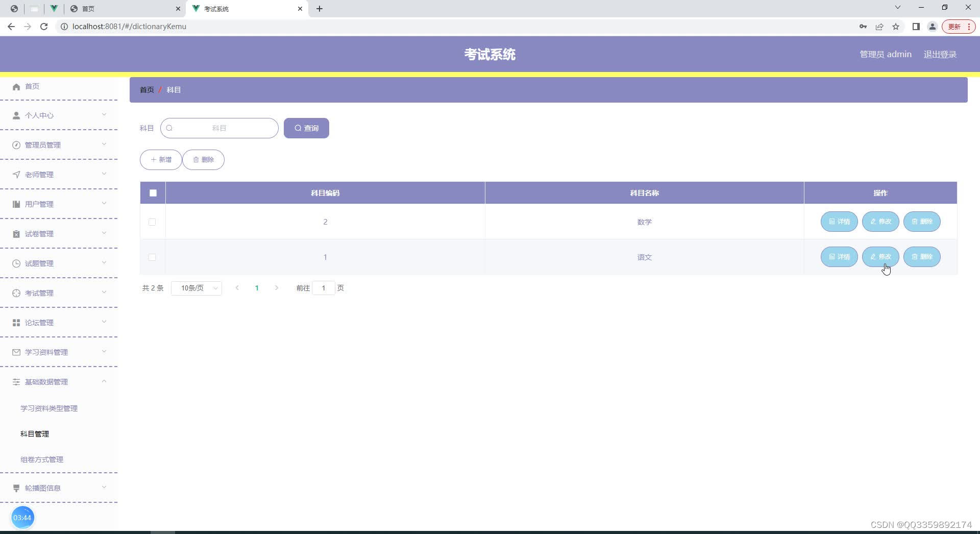The width and height of the screenshot is (980, 534).
Task: Click the 更新 browser update button
Action: [x=959, y=27]
